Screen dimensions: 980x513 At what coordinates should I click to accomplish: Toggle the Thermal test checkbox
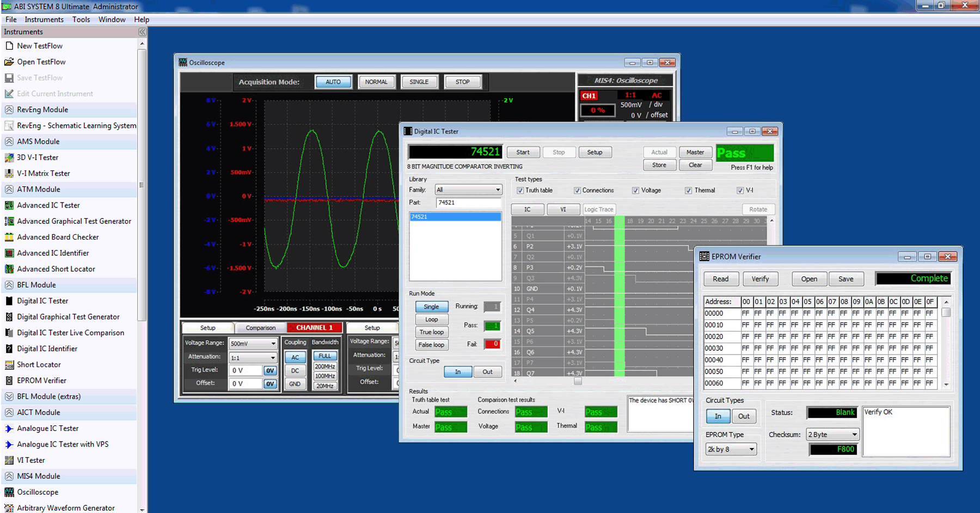(x=689, y=191)
